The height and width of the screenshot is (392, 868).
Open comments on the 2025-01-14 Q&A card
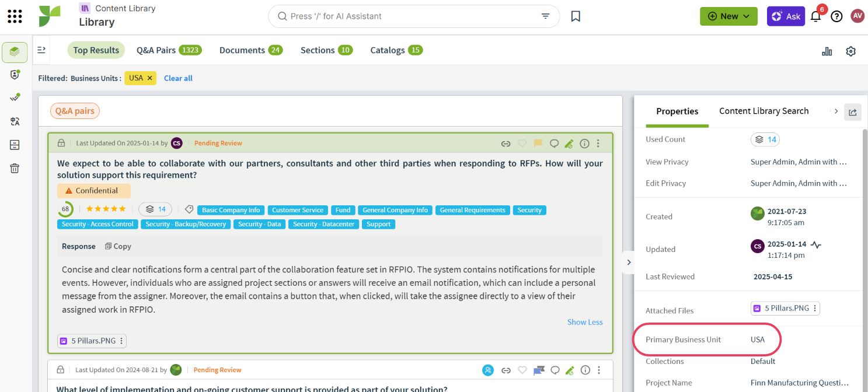(x=555, y=143)
